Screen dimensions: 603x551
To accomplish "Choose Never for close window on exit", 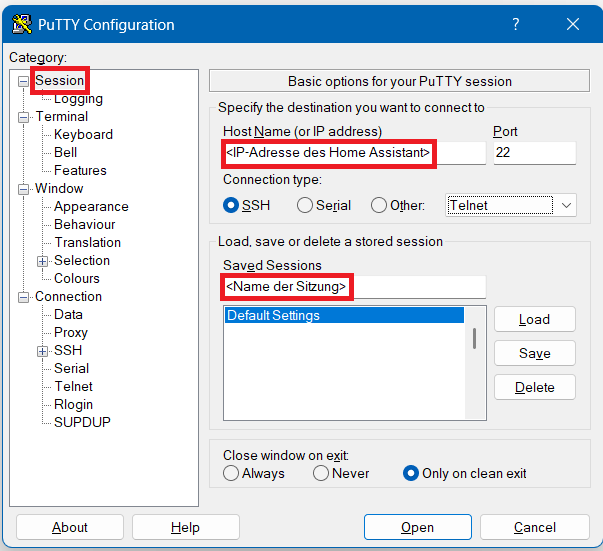I will [x=321, y=473].
